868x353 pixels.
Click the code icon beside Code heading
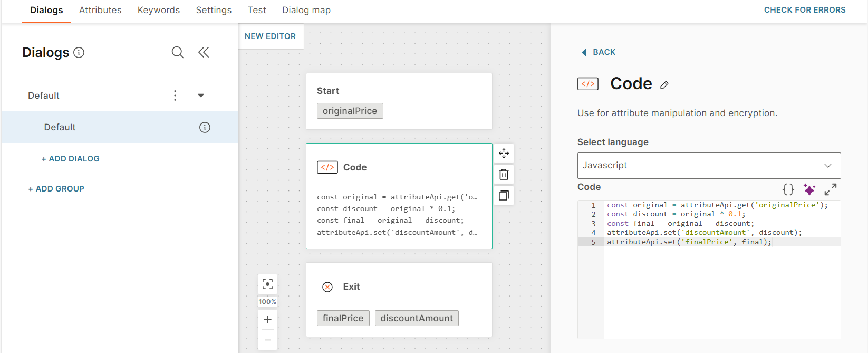click(588, 84)
